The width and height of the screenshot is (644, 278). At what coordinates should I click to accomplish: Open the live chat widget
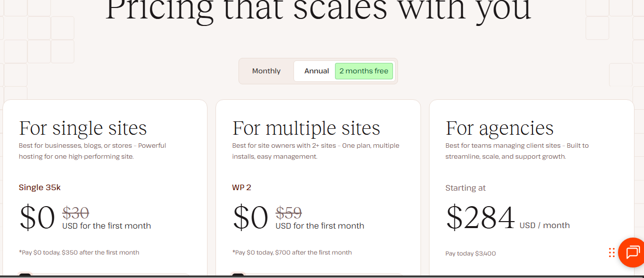[x=632, y=252]
